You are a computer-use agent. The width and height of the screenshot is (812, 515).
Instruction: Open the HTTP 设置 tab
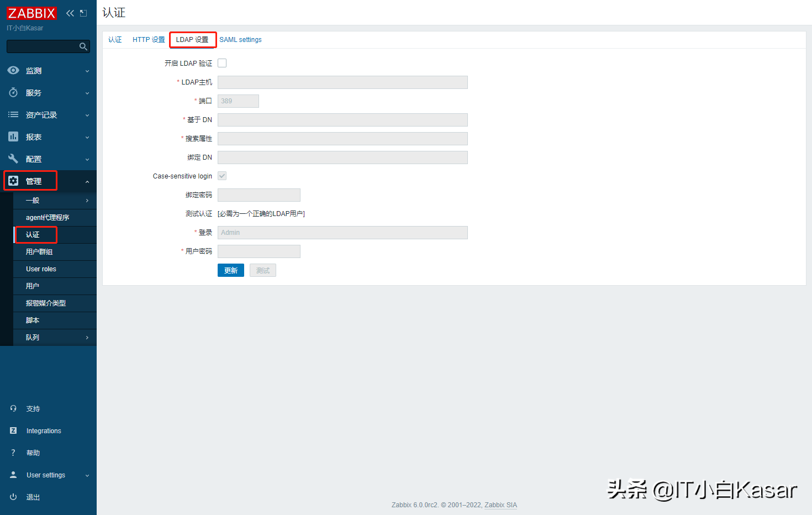[149, 40]
